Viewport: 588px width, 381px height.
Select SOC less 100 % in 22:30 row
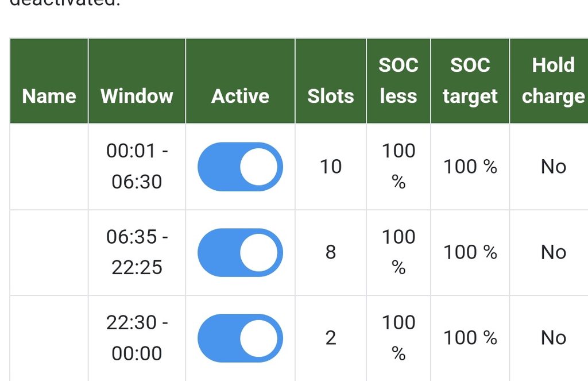click(399, 338)
